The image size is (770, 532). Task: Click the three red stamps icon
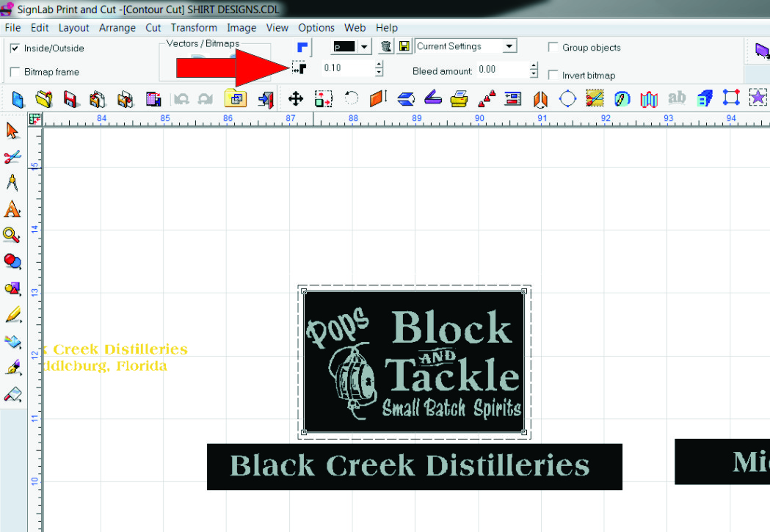pos(487,98)
